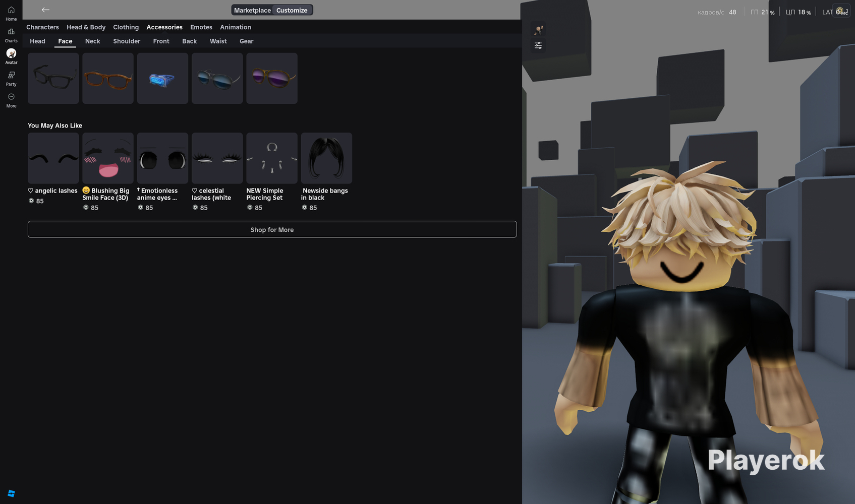The width and height of the screenshot is (855, 504).
Task: Go to the Emotes tab
Action: pos(201,27)
